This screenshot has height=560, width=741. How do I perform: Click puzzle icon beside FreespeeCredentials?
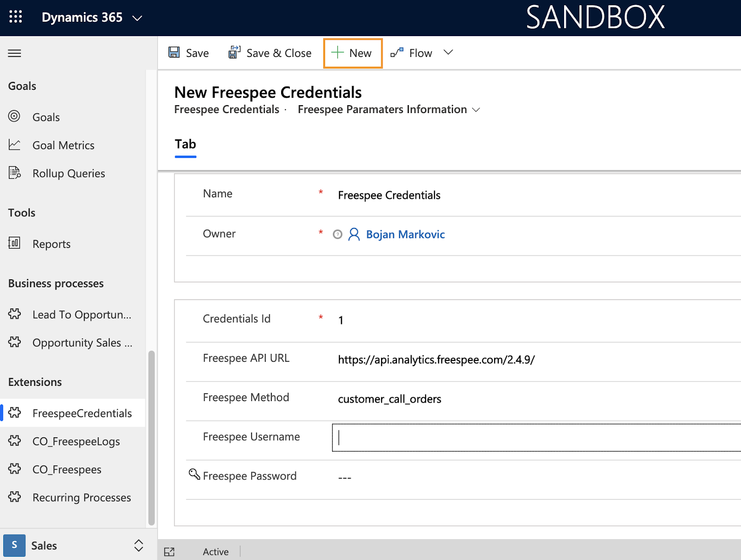14,412
